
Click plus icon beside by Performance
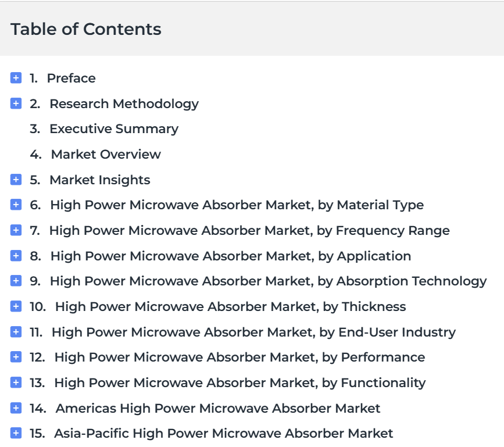pyautogui.click(x=16, y=357)
